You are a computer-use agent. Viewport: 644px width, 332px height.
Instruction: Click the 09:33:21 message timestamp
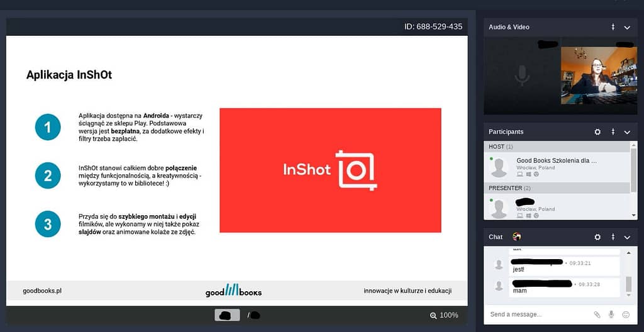coord(580,263)
